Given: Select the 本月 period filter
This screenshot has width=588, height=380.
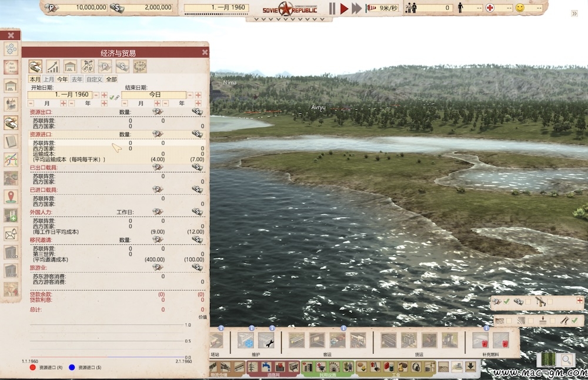Looking at the screenshot, I should coord(35,79).
